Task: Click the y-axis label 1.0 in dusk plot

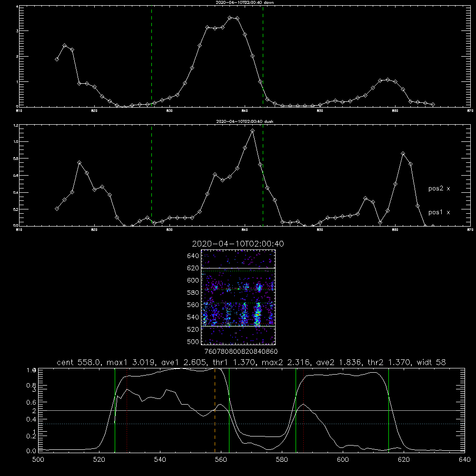Action: [x=16, y=142]
